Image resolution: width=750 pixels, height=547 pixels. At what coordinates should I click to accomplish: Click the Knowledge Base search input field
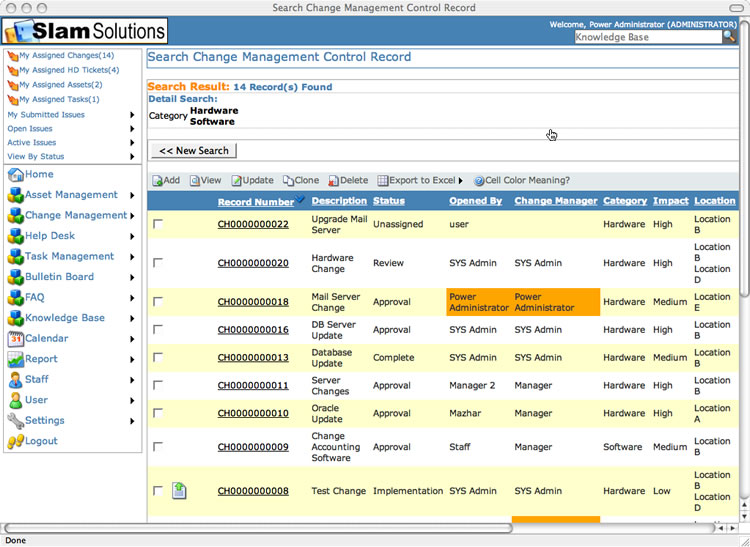tap(649, 37)
